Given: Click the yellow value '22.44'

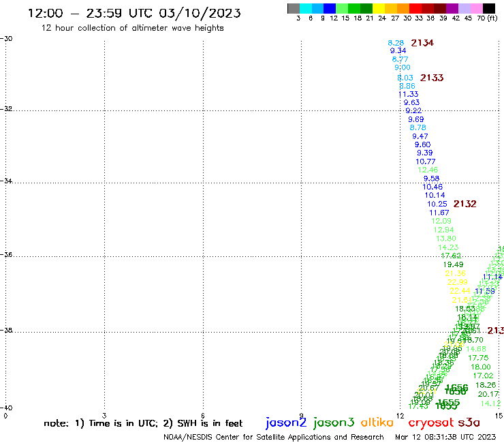Looking at the screenshot, I should click(460, 291).
